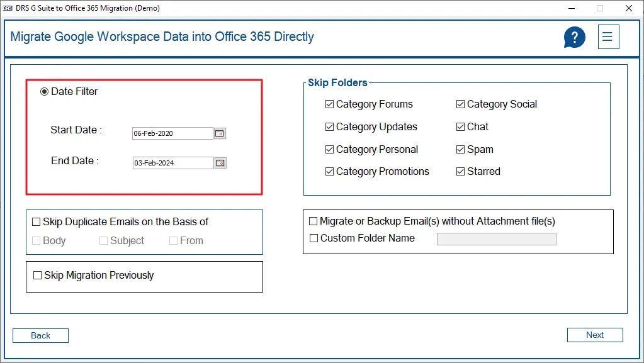
Task: Click the DRS app icon in the title bar
Action: (8, 8)
